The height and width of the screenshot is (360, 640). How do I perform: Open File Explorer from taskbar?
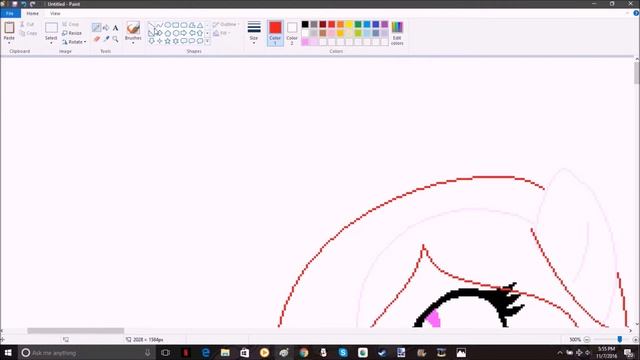tap(225, 353)
